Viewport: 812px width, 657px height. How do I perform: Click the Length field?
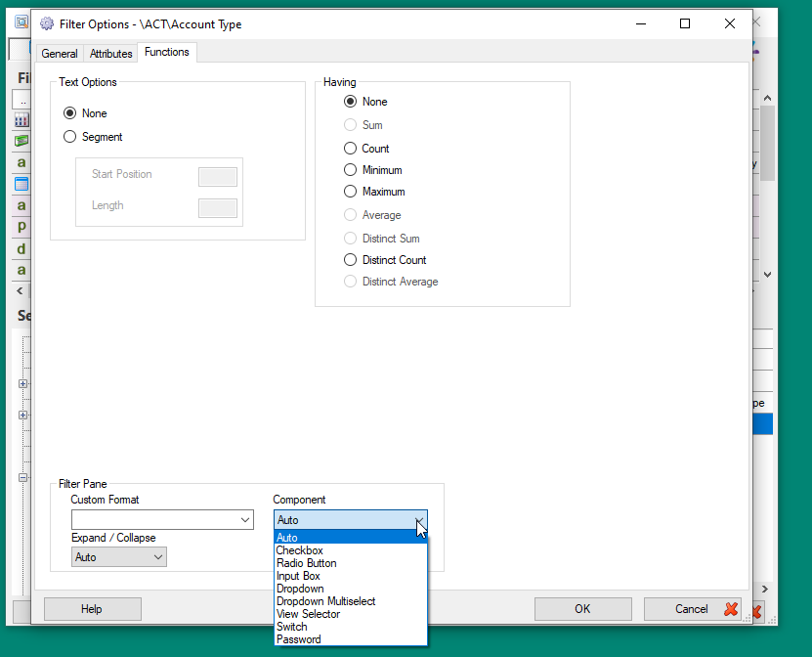pyautogui.click(x=218, y=208)
